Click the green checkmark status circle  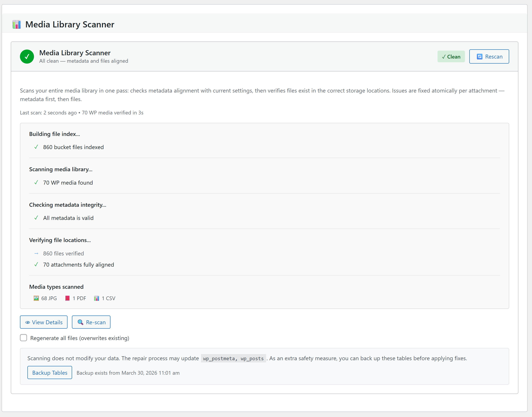(x=27, y=57)
